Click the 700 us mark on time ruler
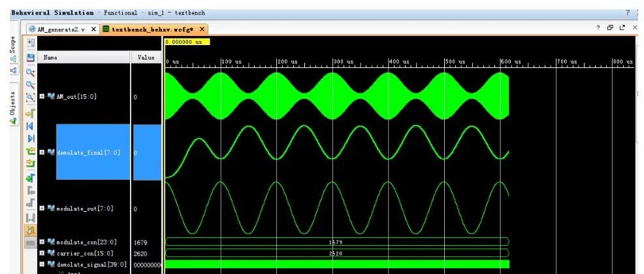 point(567,61)
